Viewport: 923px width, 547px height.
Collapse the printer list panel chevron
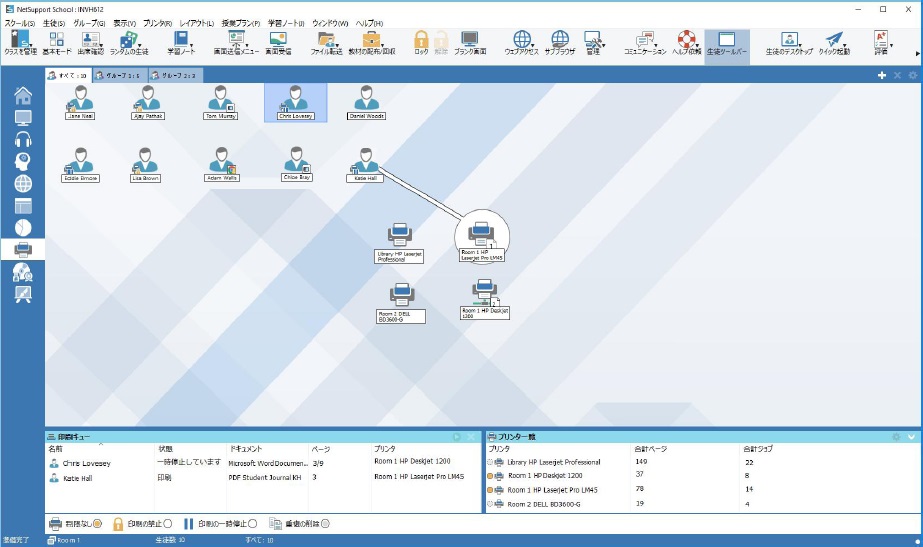click(911, 437)
